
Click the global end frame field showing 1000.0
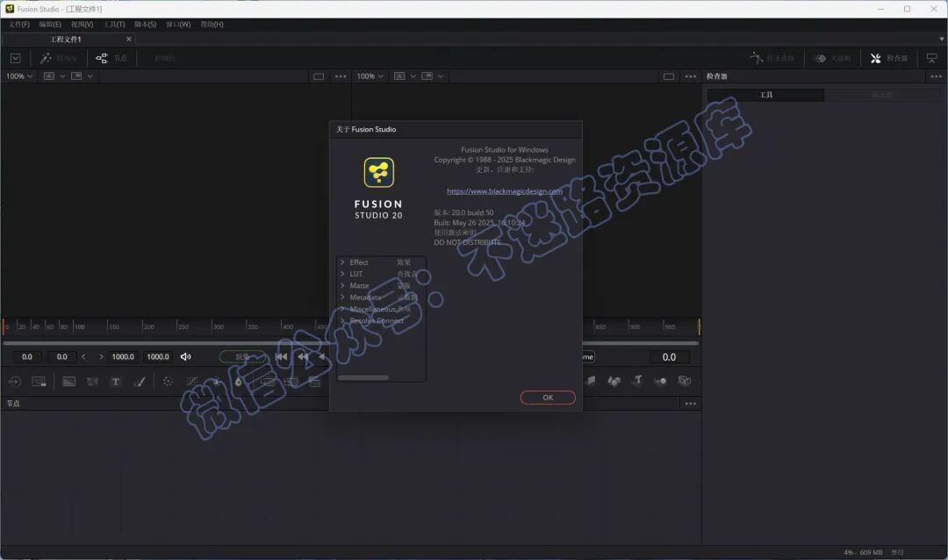(x=158, y=357)
